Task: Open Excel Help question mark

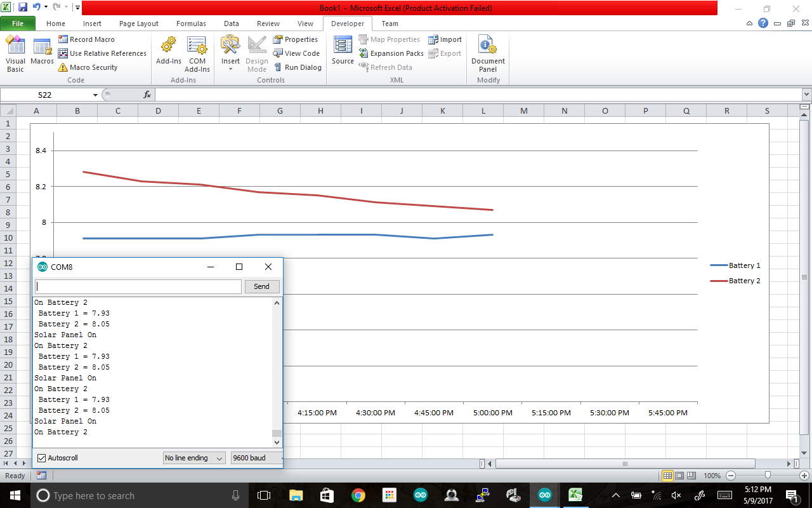Action: pos(763,23)
